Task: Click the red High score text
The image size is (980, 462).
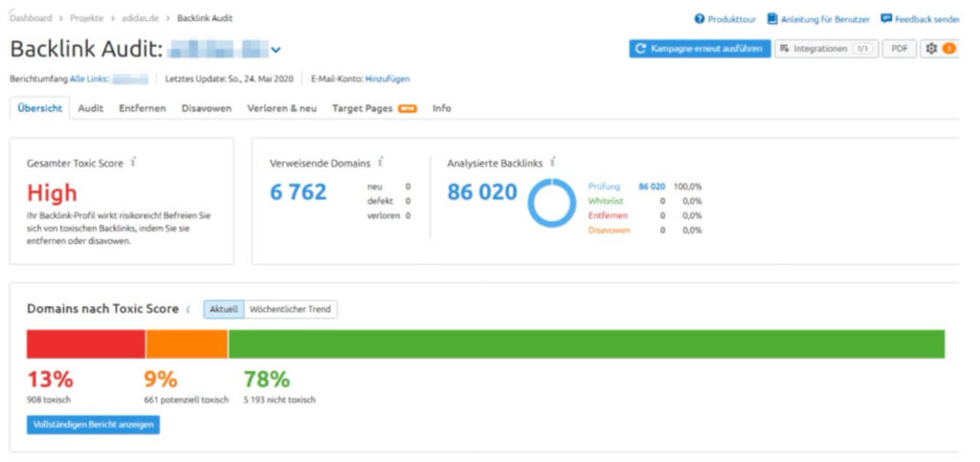Action: [x=52, y=193]
